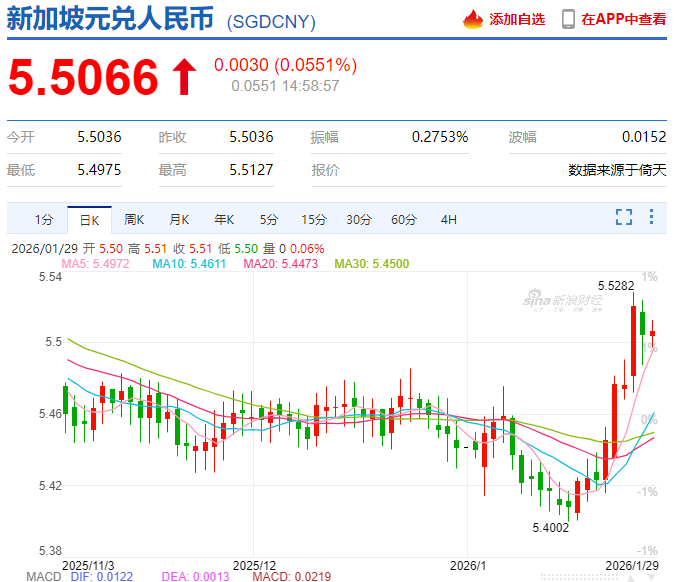Click the 添加自选 link

[517, 19]
